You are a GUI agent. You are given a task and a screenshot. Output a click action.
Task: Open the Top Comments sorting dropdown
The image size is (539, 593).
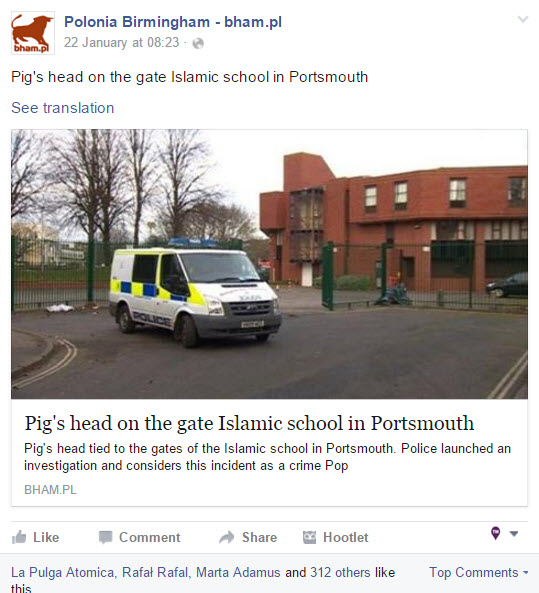click(478, 573)
